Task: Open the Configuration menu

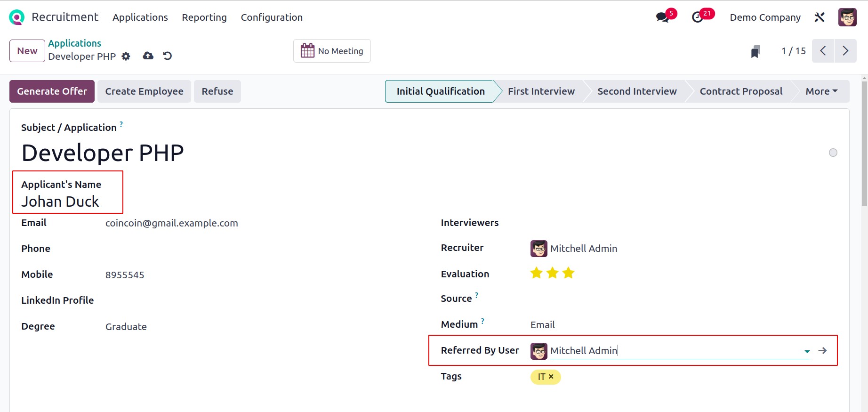Action: 272,17
